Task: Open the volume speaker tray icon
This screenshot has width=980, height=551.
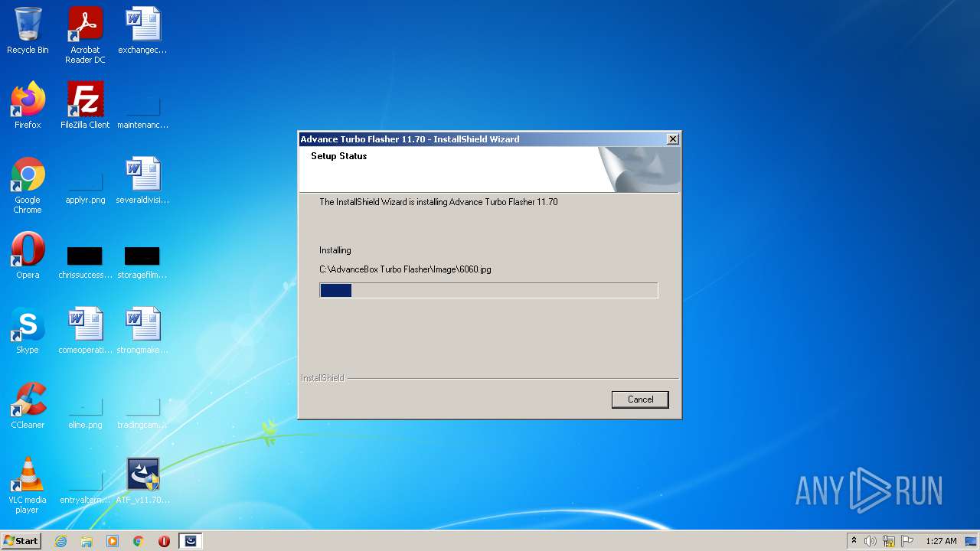Action: pyautogui.click(x=871, y=541)
